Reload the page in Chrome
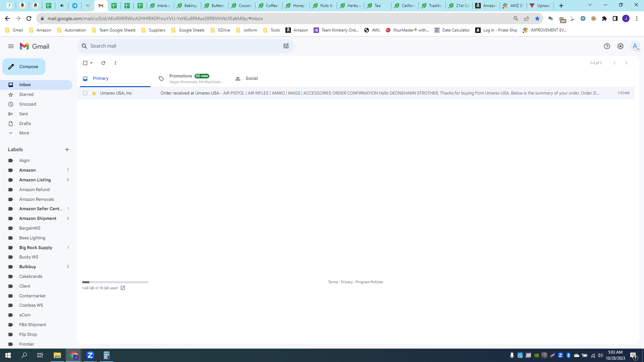This screenshot has height=362, width=644. click(29, 18)
